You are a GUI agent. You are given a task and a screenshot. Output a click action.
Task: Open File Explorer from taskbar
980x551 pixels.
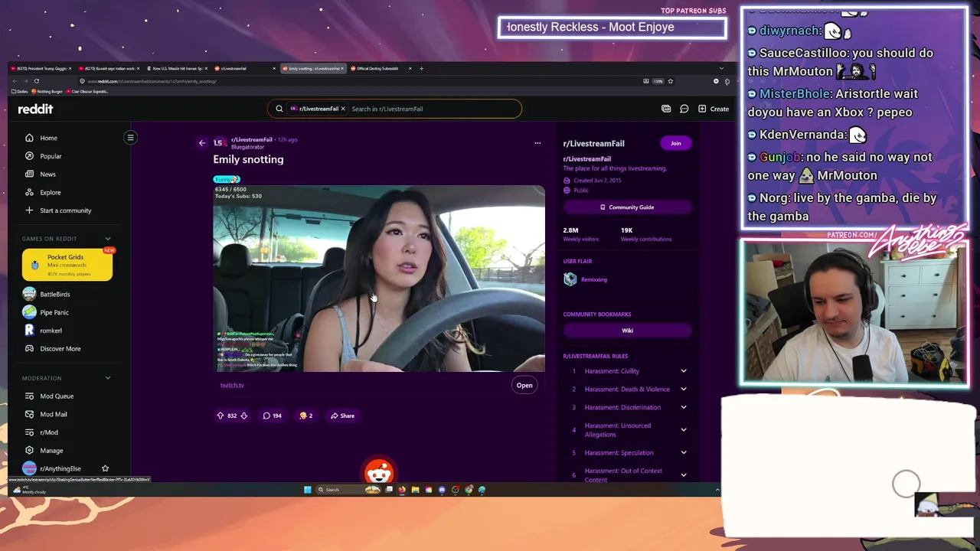point(415,490)
